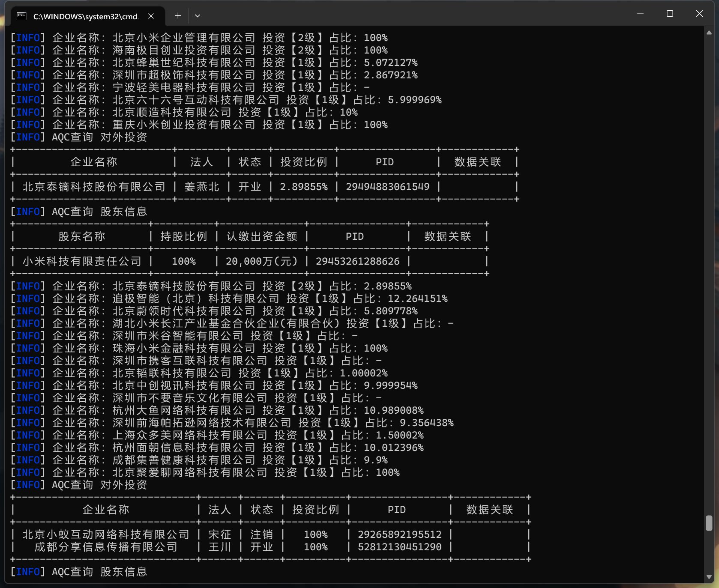Image resolution: width=719 pixels, height=588 pixels.
Task: Click the 杭州面朝信息科技有限公司 log line
Action: [217, 448]
